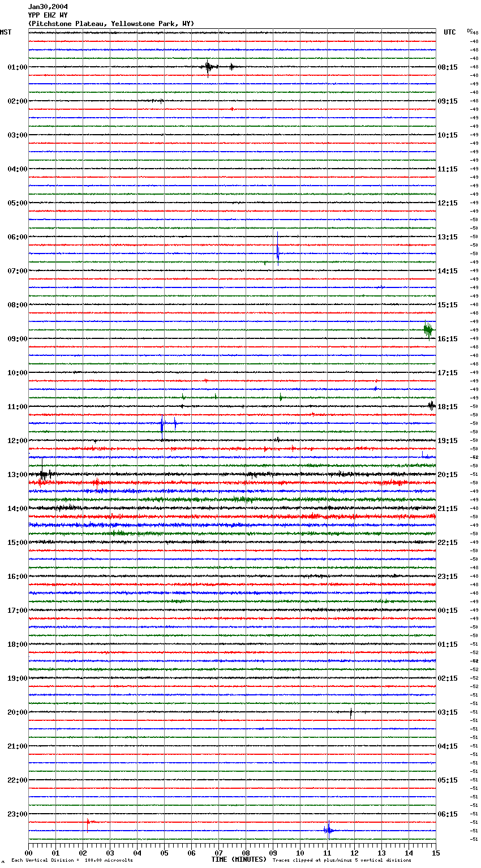Click the UTC column header
481x868 pixels.
point(450,32)
